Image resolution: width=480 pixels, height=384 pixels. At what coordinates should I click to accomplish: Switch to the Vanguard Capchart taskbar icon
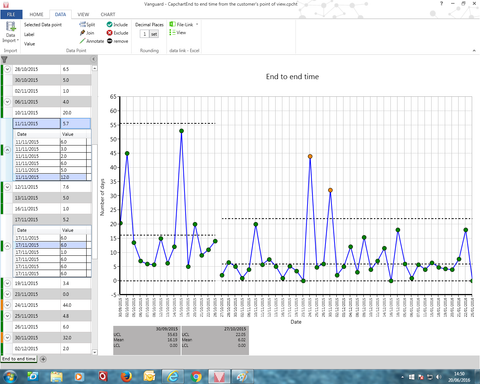[219, 377]
